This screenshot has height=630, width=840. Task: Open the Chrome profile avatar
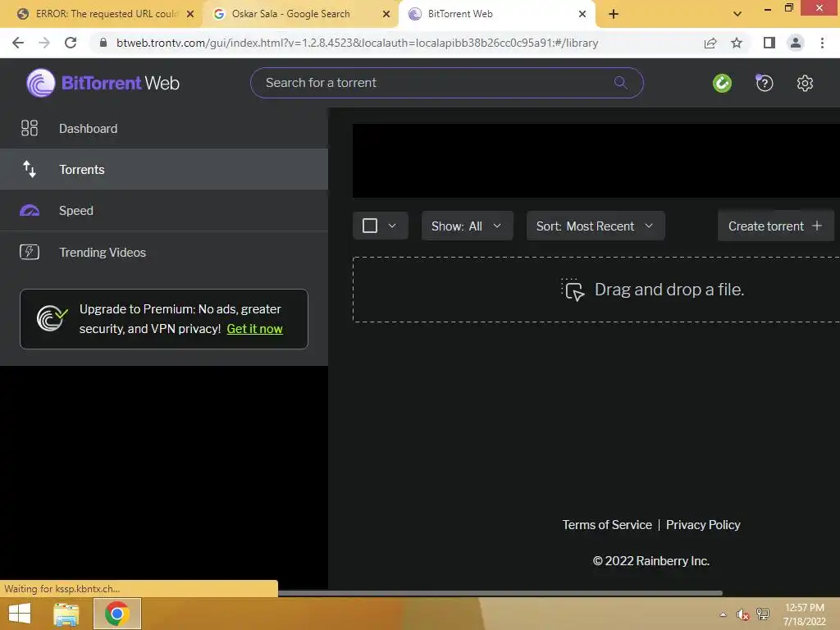pyautogui.click(x=796, y=43)
